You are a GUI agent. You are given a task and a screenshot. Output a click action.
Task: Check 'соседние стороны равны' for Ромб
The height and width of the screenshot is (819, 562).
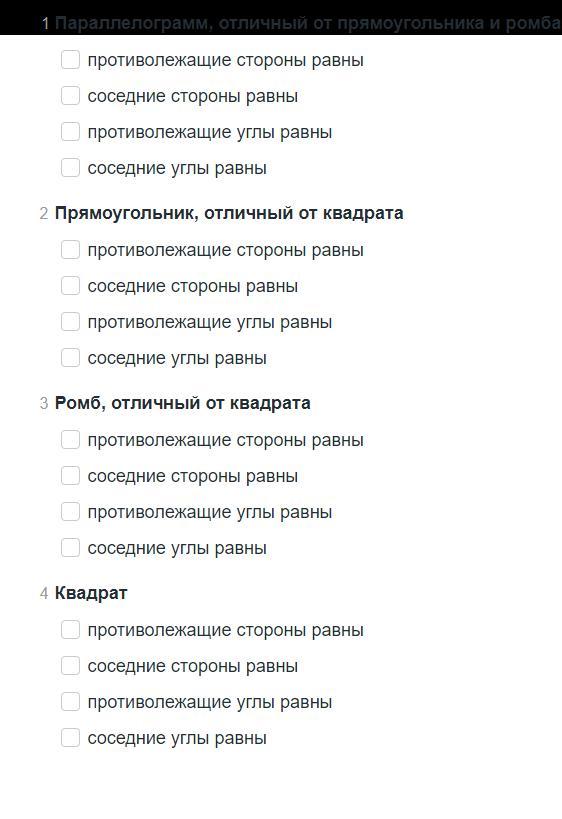coord(71,476)
